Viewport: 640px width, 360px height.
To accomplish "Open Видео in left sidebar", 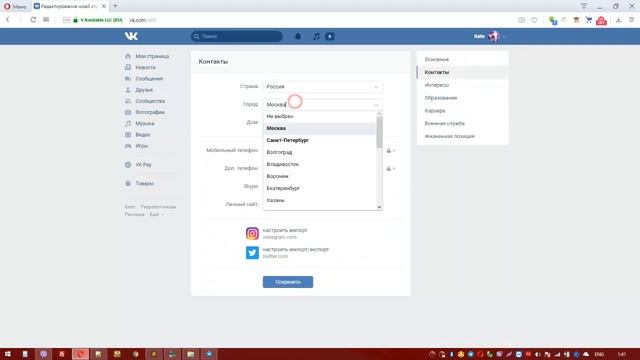I will (142, 135).
